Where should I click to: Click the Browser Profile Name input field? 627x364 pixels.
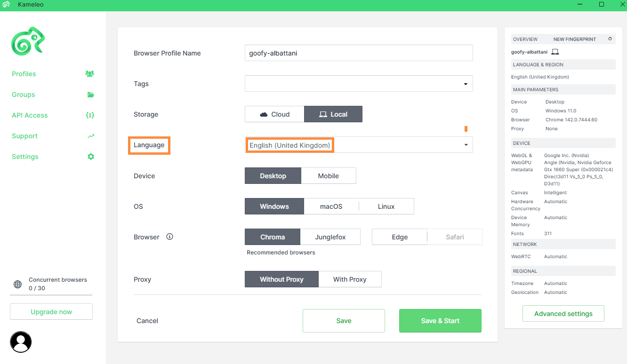click(359, 53)
